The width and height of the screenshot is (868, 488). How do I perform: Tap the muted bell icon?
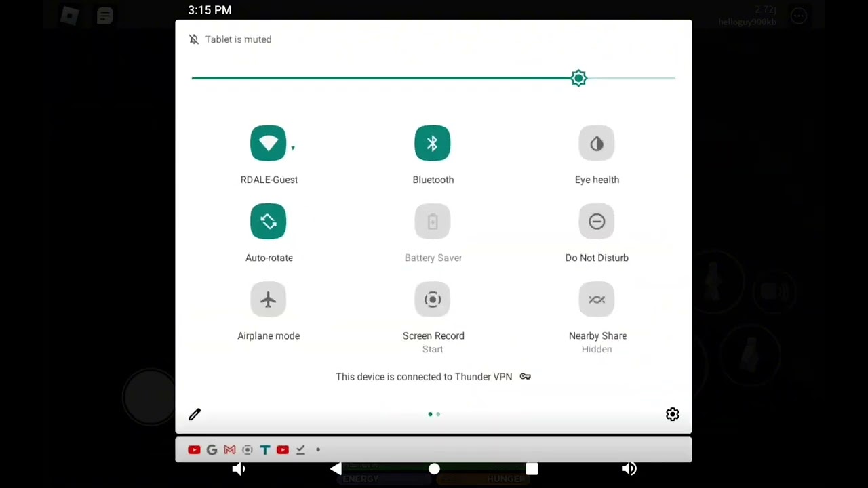click(x=194, y=39)
